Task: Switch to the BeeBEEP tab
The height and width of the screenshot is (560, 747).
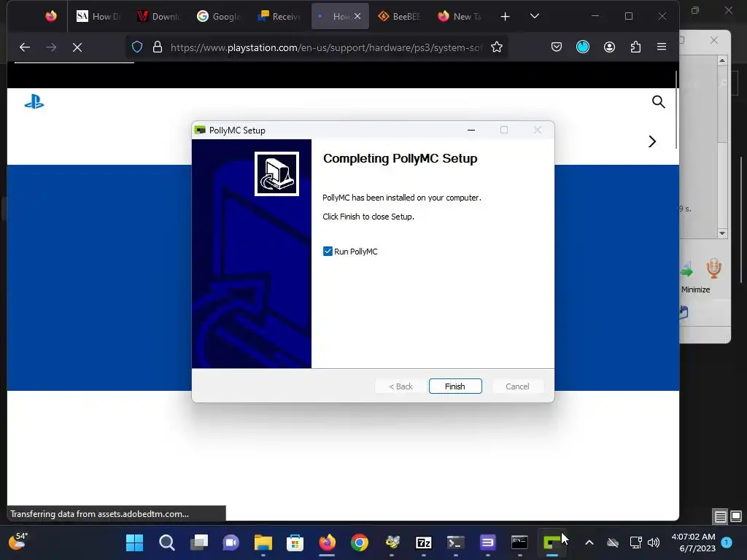Action: (x=399, y=16)
